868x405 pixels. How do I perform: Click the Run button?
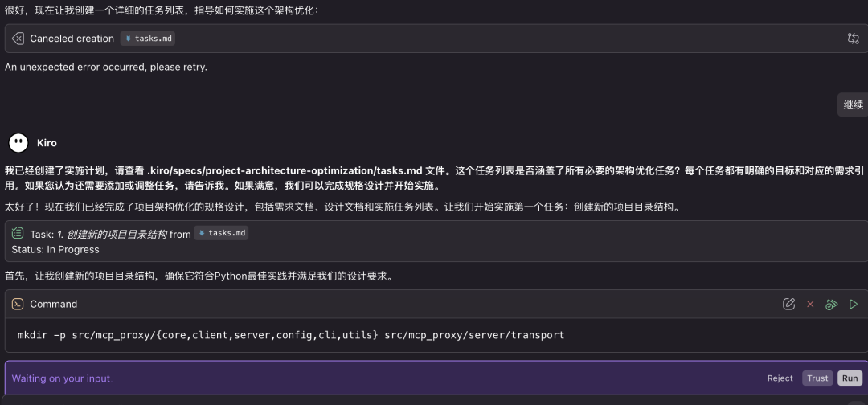[850, 378]
